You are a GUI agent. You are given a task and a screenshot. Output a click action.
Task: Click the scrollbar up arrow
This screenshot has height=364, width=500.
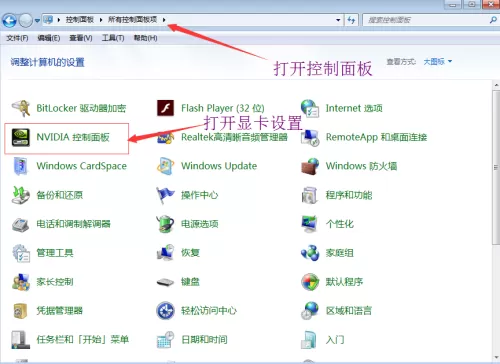496,85
